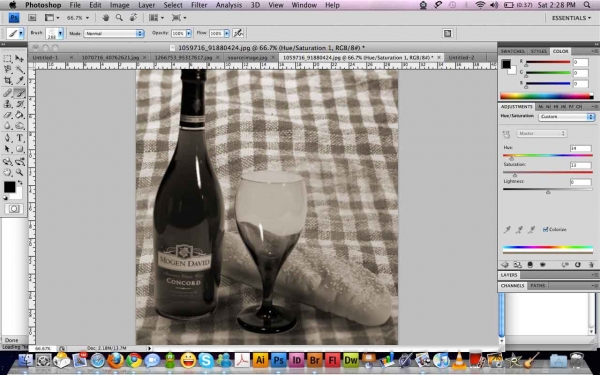Switch to the PATHS panel tab
This screenshot has height=375, width=600.
click(x=538, y=285)
